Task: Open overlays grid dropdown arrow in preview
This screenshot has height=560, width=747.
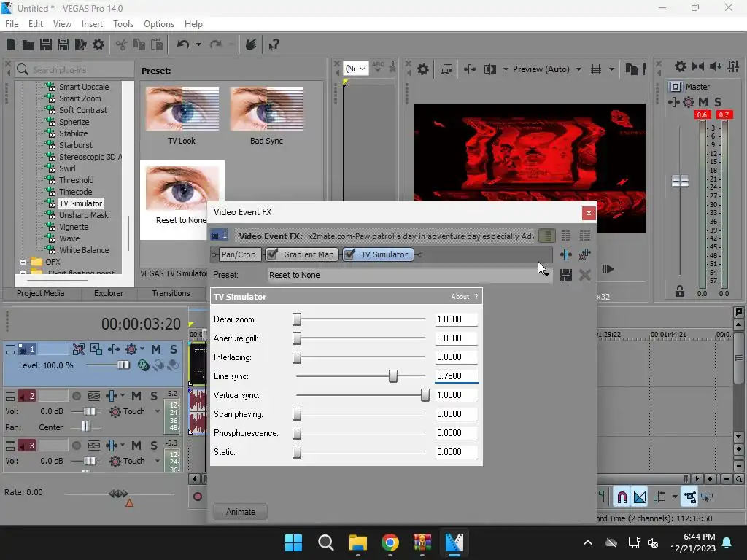Action: 611,69
